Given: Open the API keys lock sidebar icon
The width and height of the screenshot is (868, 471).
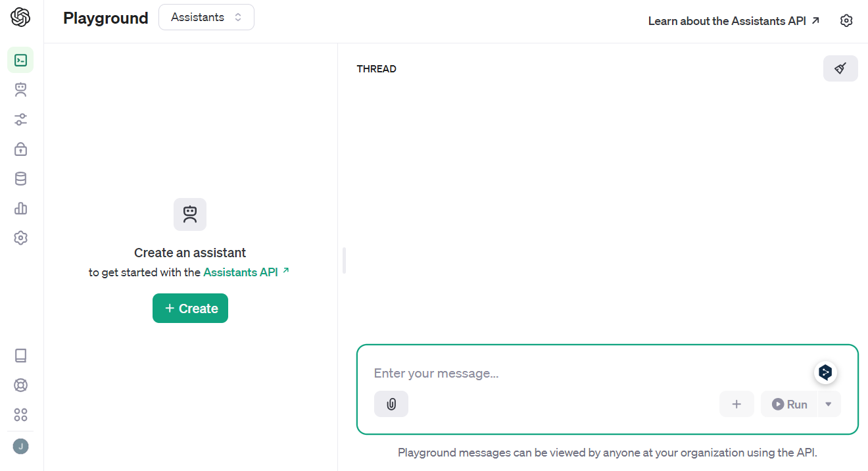Looking at the screenshot, I should (x=20, y=149).
